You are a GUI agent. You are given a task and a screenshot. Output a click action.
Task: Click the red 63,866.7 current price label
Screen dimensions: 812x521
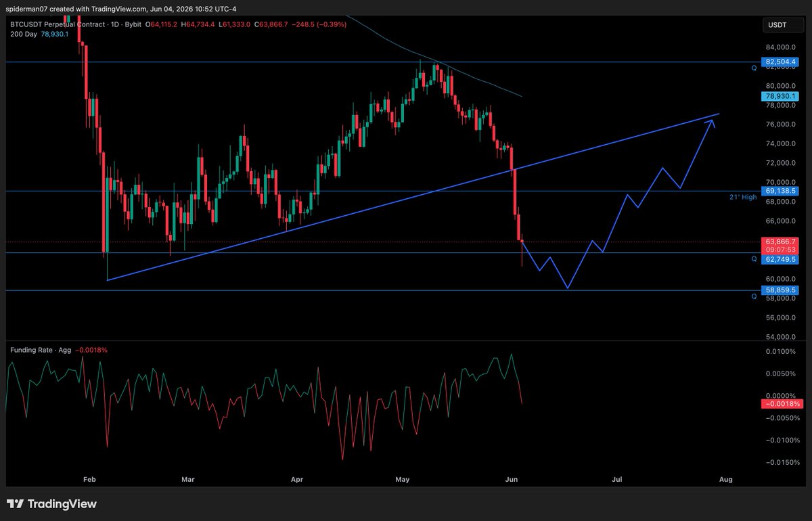point(780,242)
